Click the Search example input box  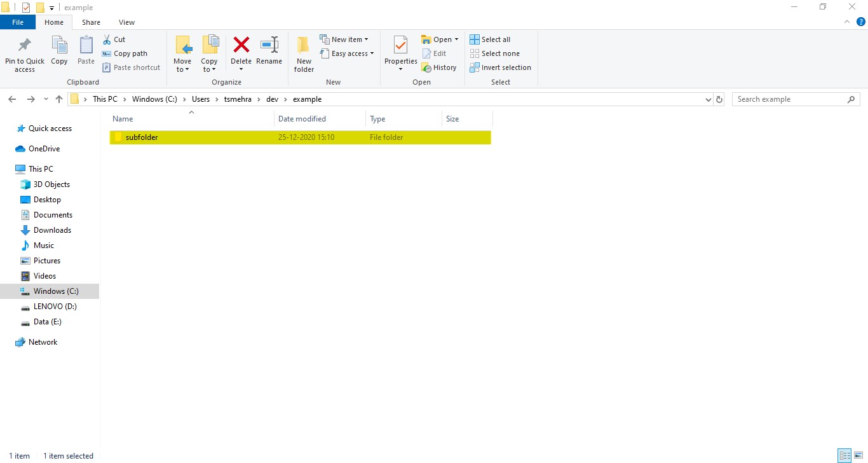click(x=790, y=99)
